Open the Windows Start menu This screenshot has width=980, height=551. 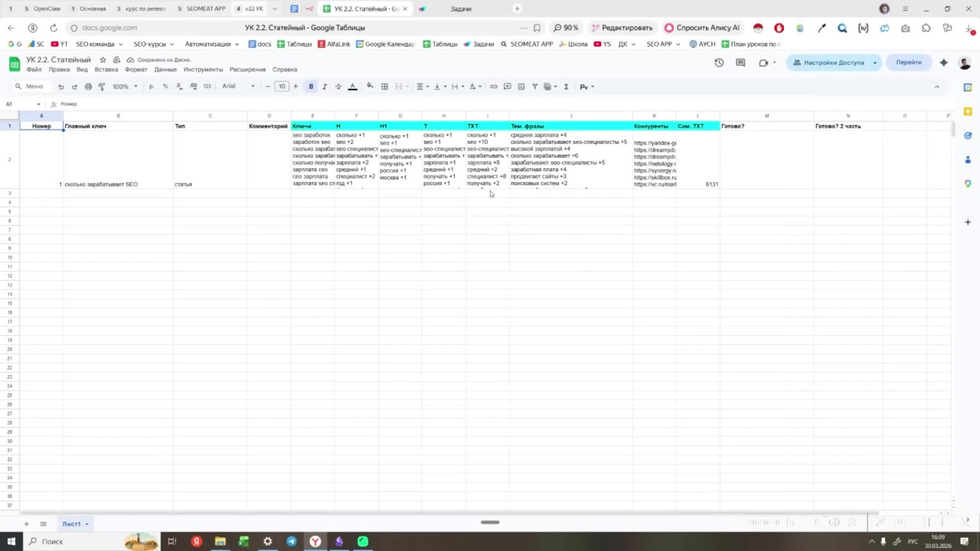pos(11,542)
